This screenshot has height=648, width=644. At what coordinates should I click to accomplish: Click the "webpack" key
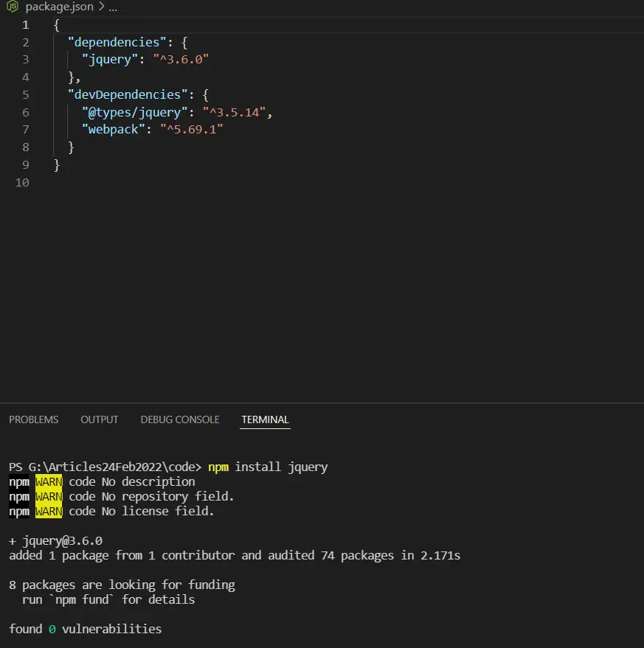tap(114, 129)
